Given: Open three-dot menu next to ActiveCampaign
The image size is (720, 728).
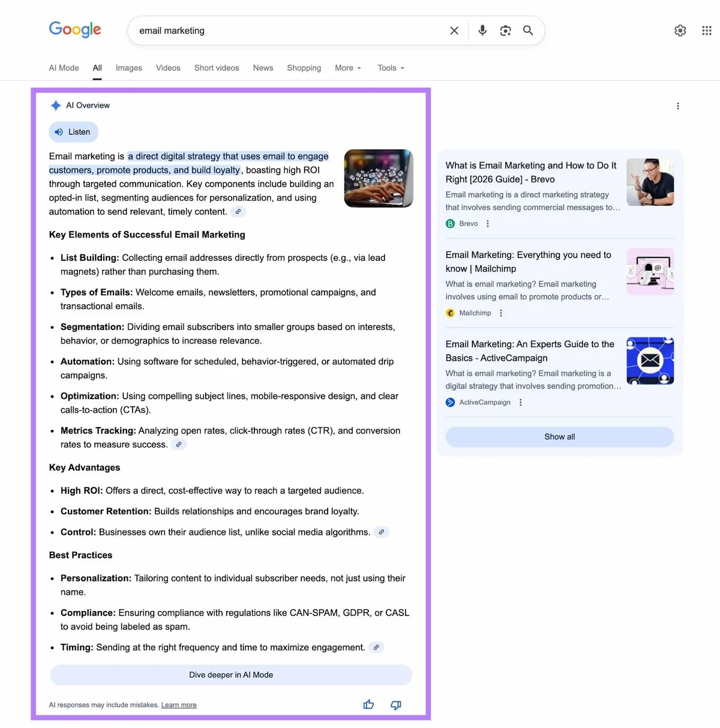Looking at the screenshot, I should pos(521,402).
